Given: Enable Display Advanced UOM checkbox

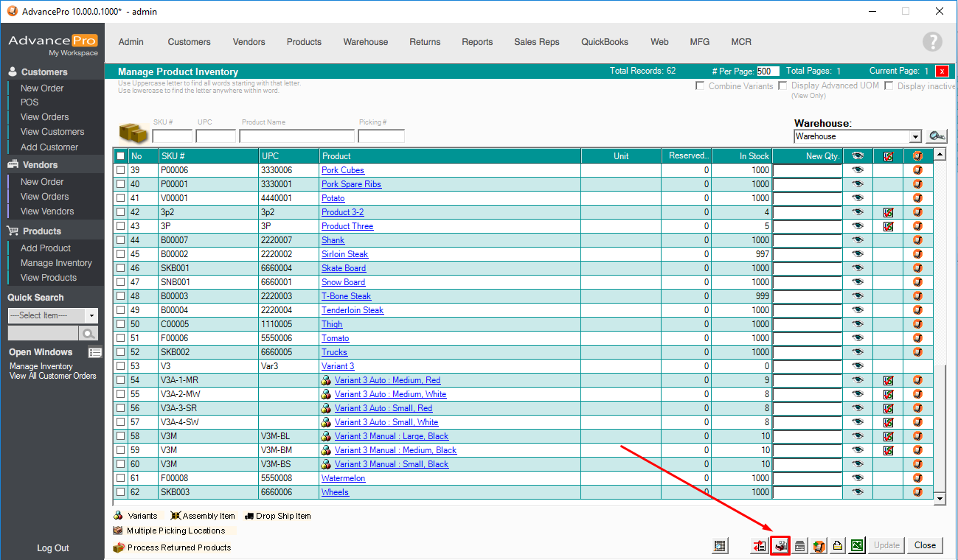Looking at the screenshot, I should click(782, 86).
